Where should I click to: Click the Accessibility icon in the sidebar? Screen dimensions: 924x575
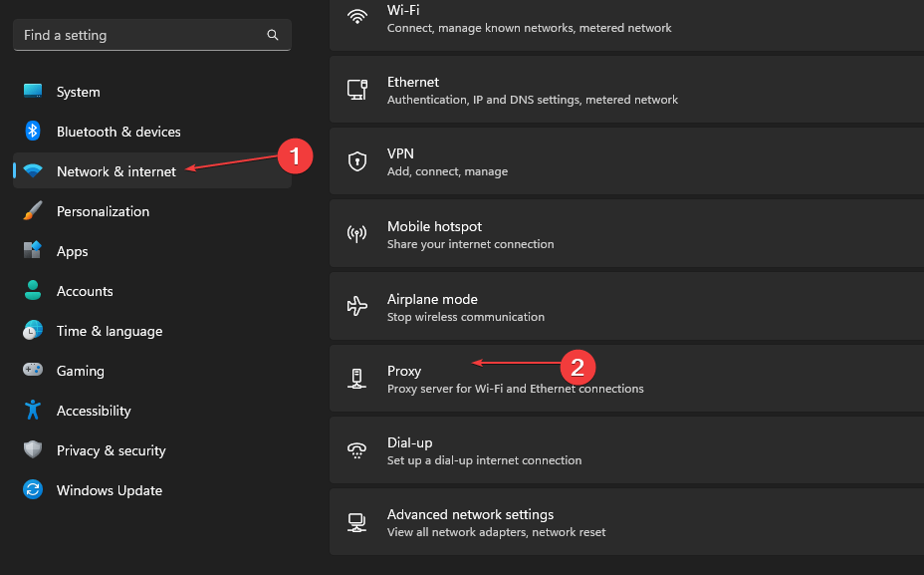pyautogui.click(x=32, y=411)
